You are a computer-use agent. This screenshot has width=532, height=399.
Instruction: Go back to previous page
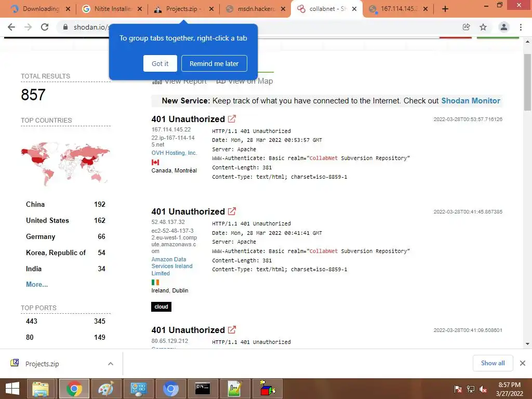coord(11,27)
